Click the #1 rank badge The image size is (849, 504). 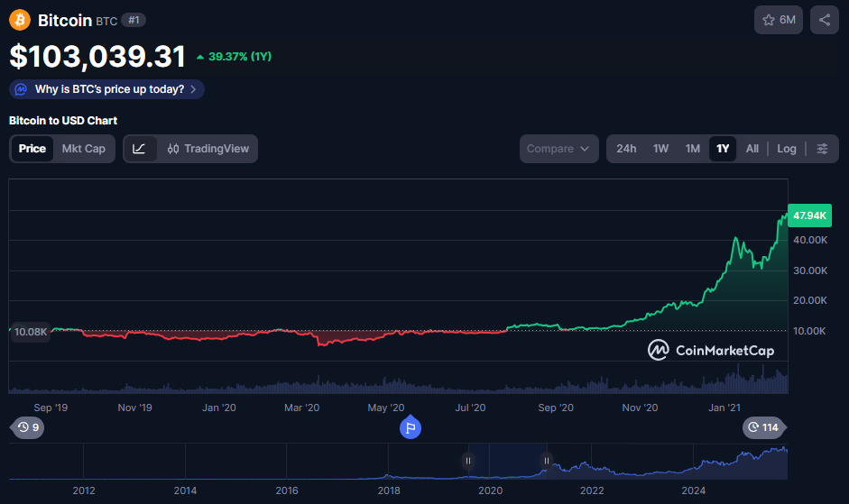(134, 20)
